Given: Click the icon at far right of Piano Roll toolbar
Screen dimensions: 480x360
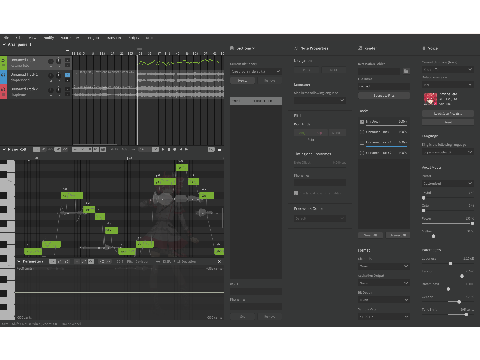Looking at the screenshot, I should coord(219,150).
